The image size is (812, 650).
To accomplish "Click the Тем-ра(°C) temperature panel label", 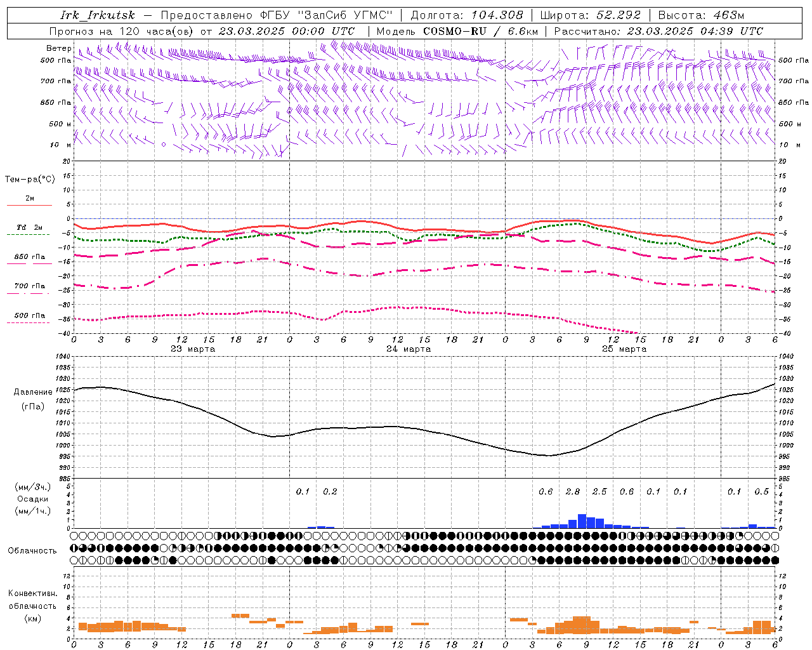I will point(30,180).
